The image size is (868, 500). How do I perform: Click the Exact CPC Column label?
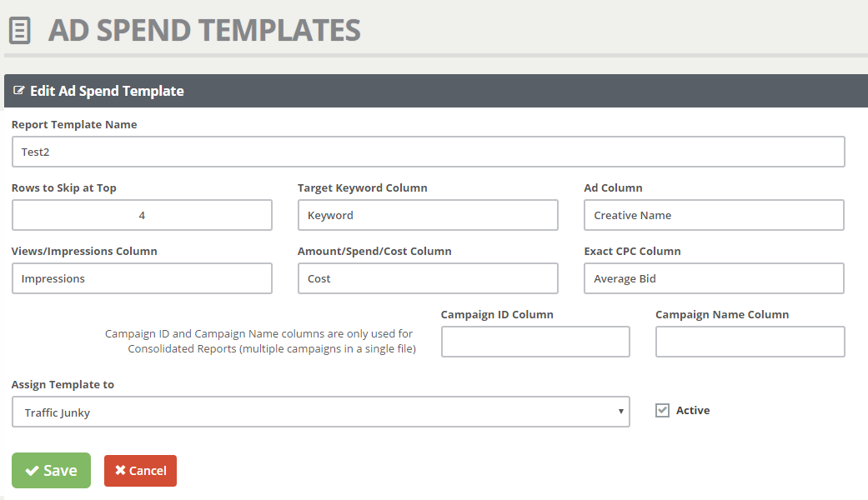pyautogui.click(x=632, y=251)
